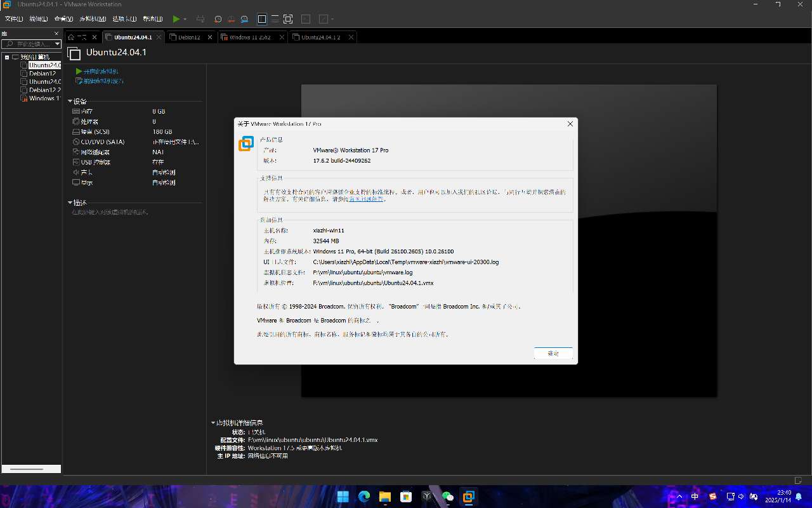Open the 编辑 (Edit) menu
This screenshot has width=812, height=508.
coord(38,19)
